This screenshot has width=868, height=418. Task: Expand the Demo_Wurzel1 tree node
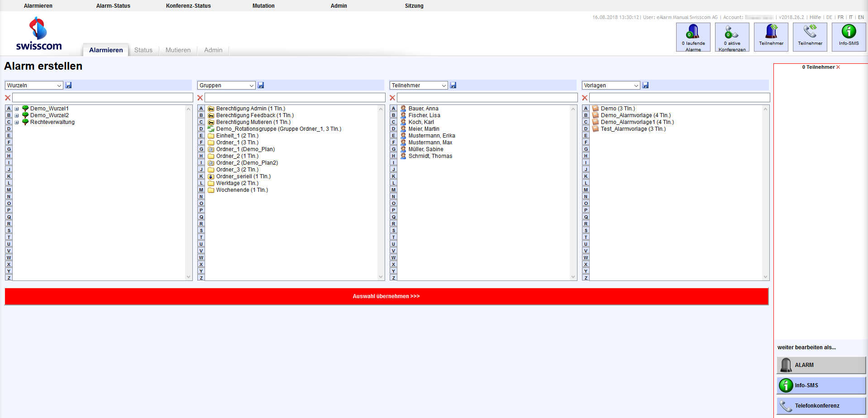[x=17, y=109]
